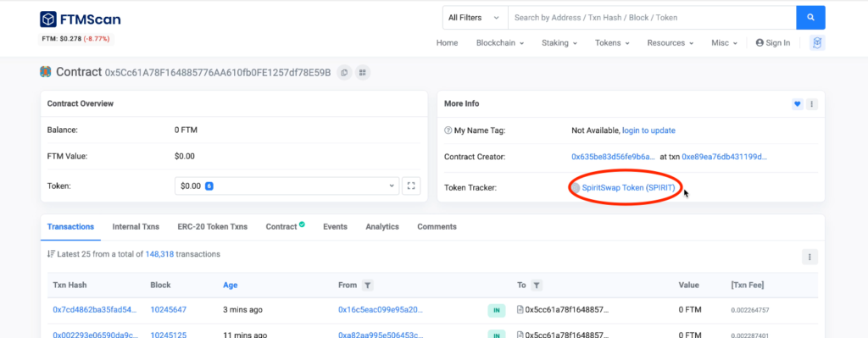Expand the token holdings fullscreen view icon
Image resolution: width=868 pixels, height=338 pixels.
click(411, 186)
